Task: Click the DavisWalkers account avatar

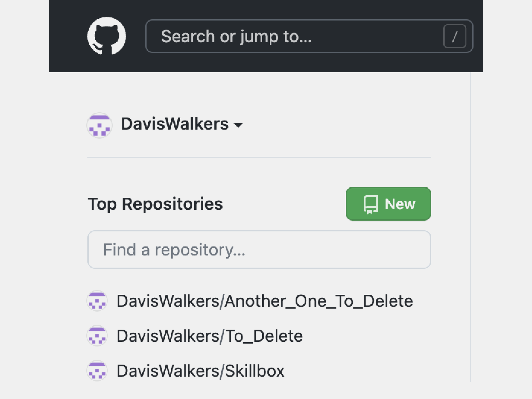Action: 99,125
